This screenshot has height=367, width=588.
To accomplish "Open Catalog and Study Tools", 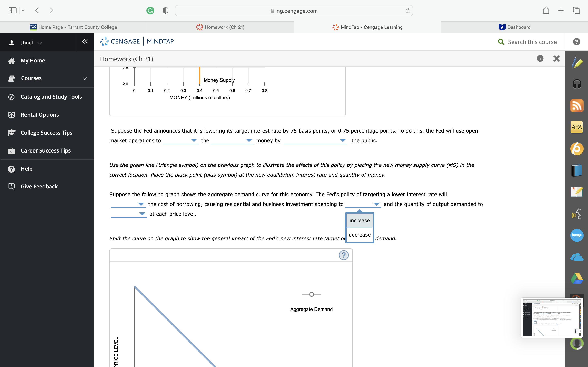I will 51,97.
